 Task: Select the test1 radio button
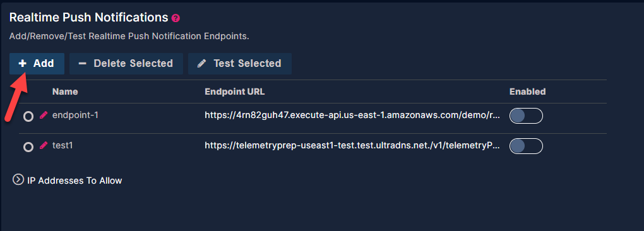(x=28, y=147)
